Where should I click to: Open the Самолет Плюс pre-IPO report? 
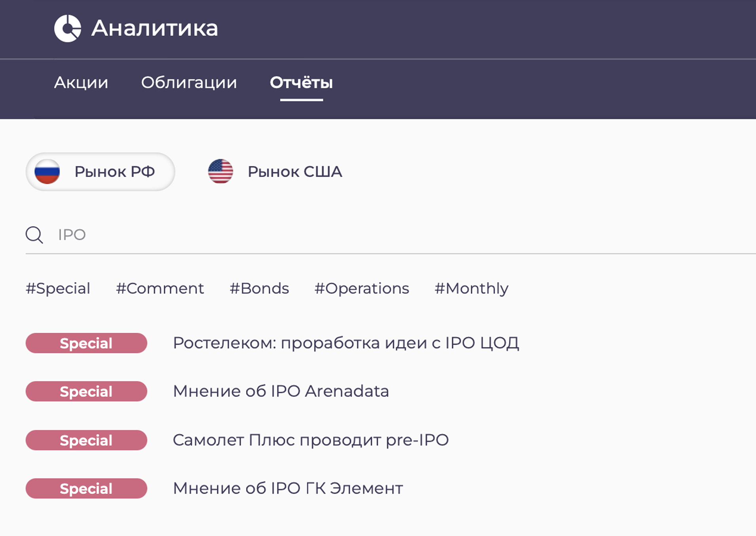point(310,440)
